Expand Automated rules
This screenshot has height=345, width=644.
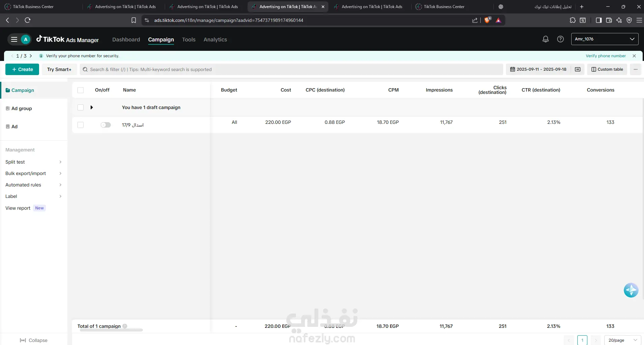34,185
